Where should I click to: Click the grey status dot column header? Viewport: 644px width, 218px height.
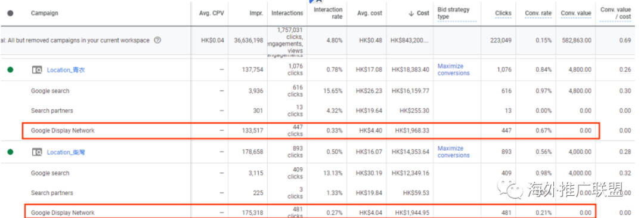10,13
